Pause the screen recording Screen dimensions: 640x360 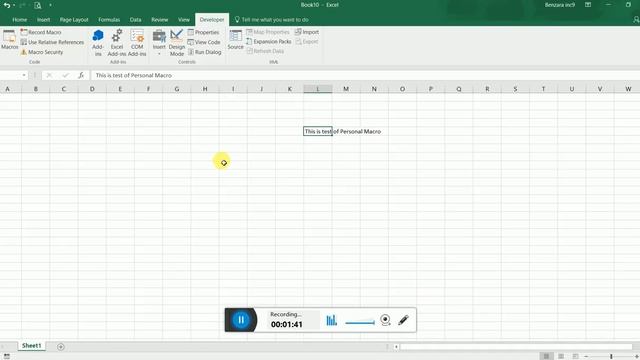pyautogui.click(x=241, y=320)
